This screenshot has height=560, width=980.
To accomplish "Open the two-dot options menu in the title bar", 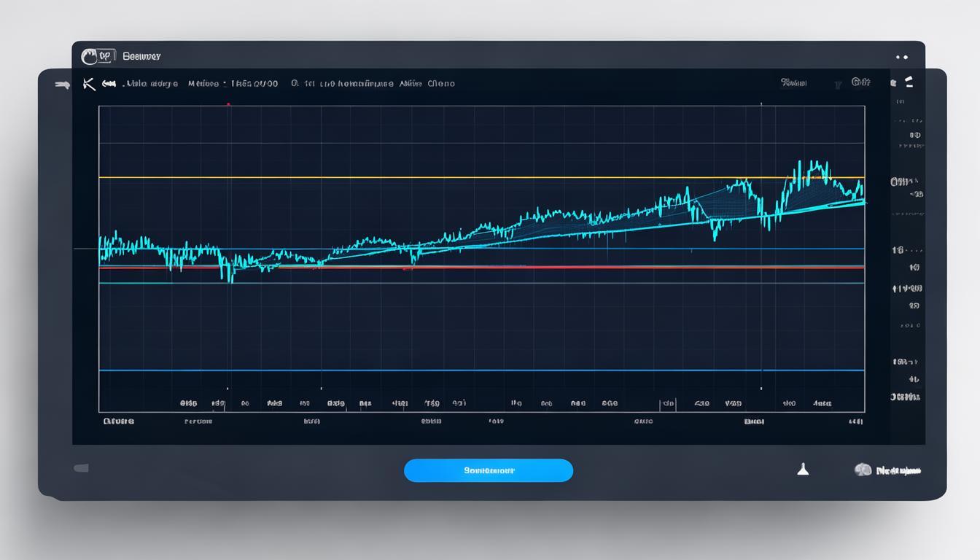I will click(902, 57).
